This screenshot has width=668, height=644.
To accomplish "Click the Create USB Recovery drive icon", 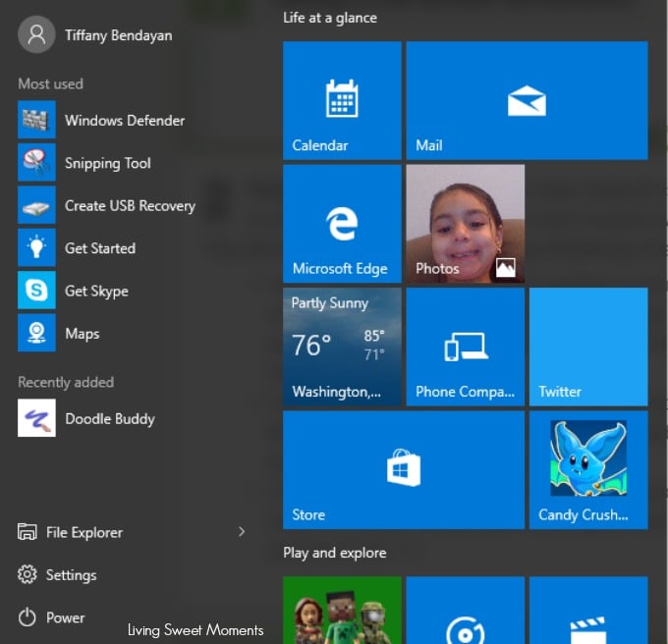I will coord(36,205).
